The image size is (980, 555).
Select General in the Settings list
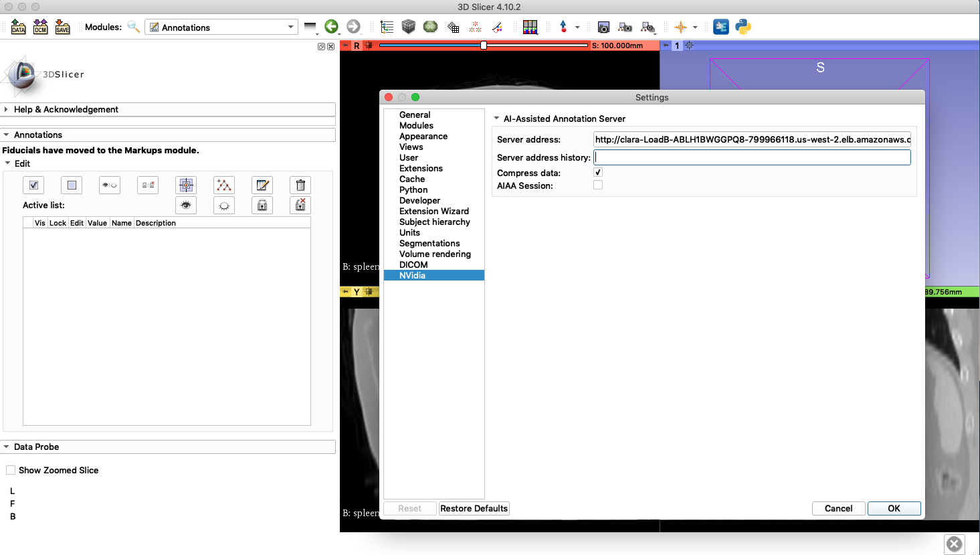(x=415, y=114)
